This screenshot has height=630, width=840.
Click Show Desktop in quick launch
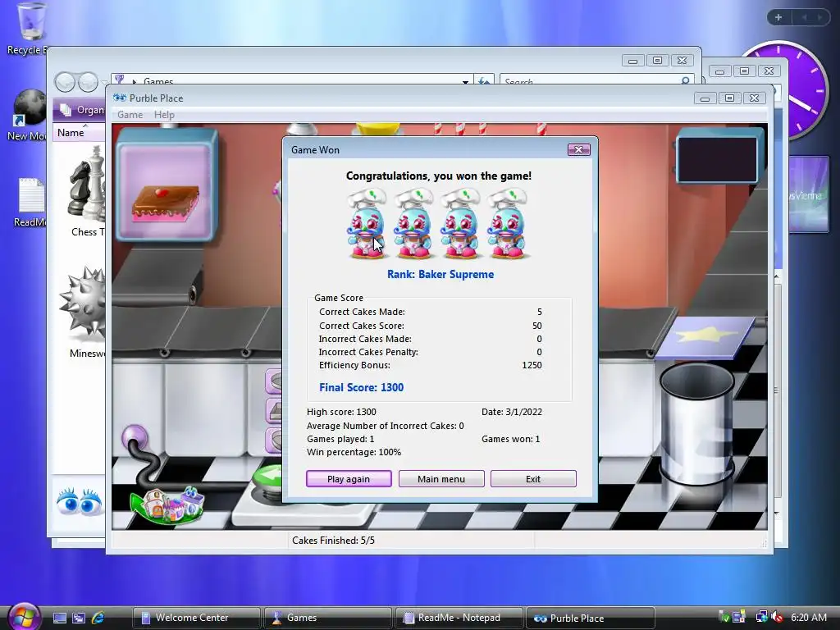click(59, 618)
